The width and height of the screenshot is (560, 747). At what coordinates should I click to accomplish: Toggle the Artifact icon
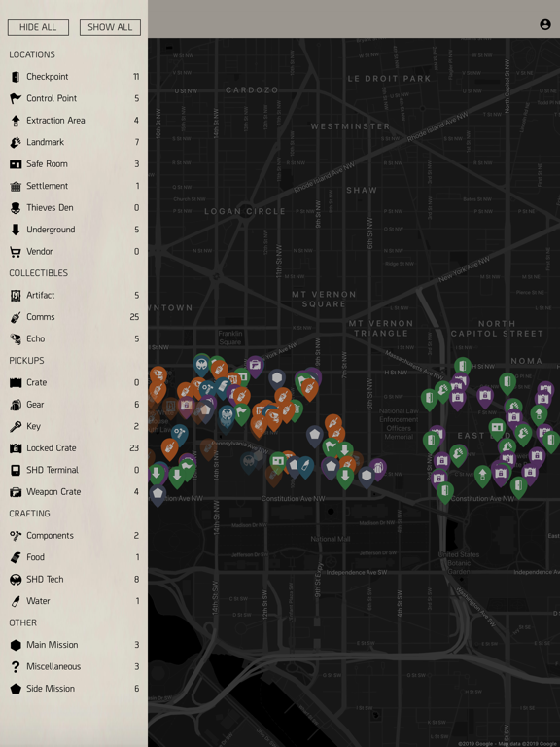tap(16, 296)
